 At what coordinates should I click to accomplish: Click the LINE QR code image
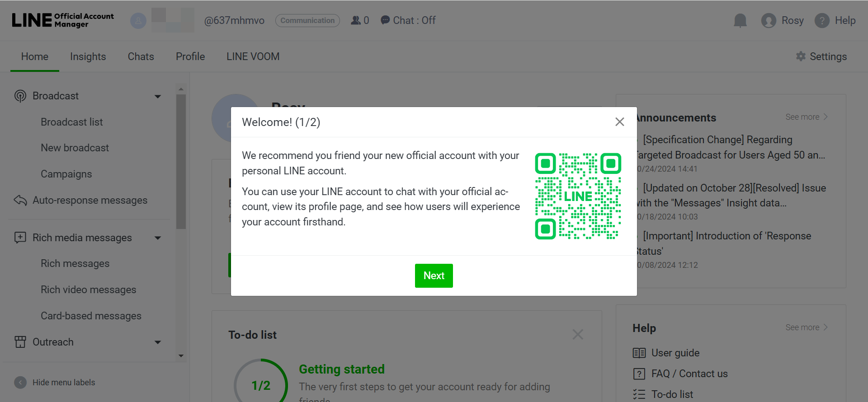578,196
